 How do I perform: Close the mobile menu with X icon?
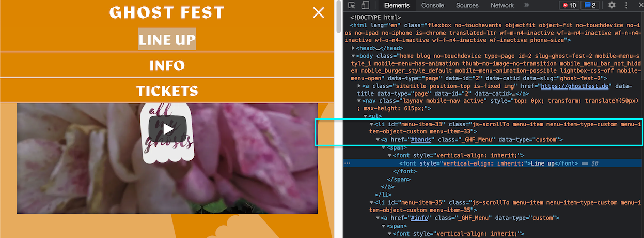click(x=318, y=12)
